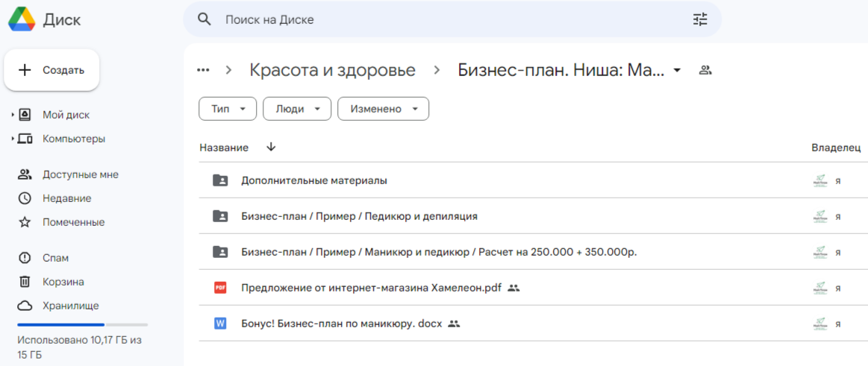Viewport: 868px width, 366px height.
Task: Navigate to 'Красота и здоровье' breadcrumb
Action: point(332,70)
